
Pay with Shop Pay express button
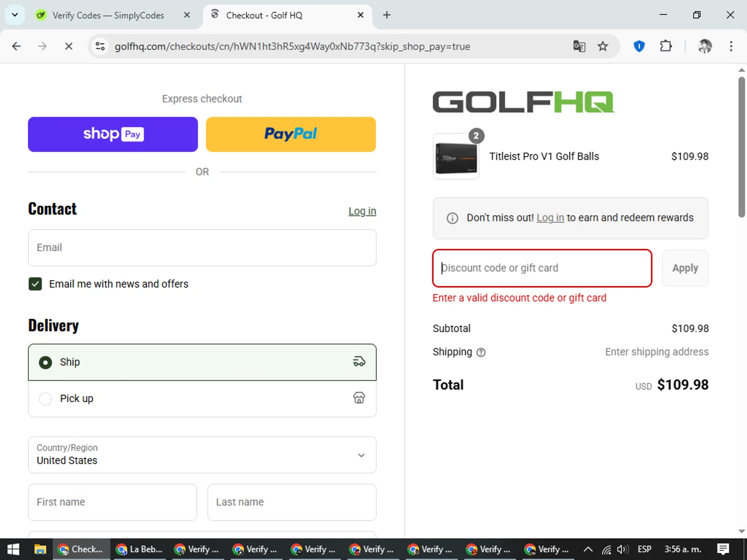pos(113,134)
